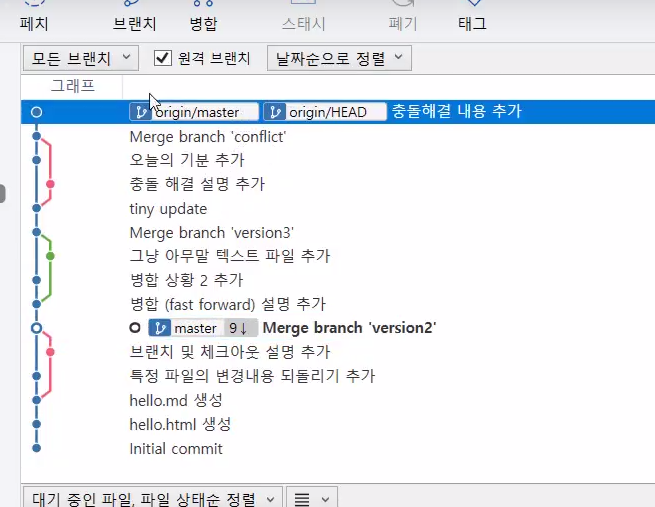Open the 브랜치 (Branch) toolbar button
Image resolution: width=655 pixels, height=507 pixels.
coord(134,17)
